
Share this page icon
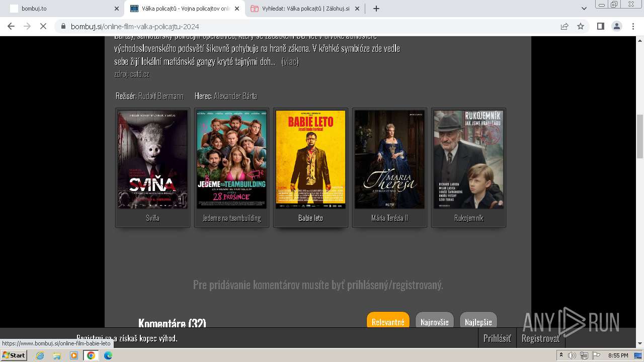click(x=565, y=26)
